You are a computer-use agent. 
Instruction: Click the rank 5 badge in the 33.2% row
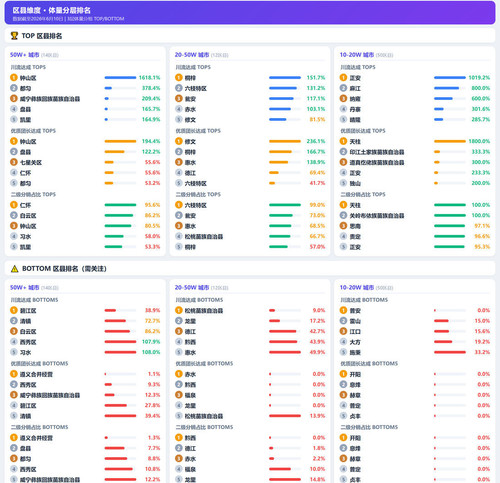[343, 352]
